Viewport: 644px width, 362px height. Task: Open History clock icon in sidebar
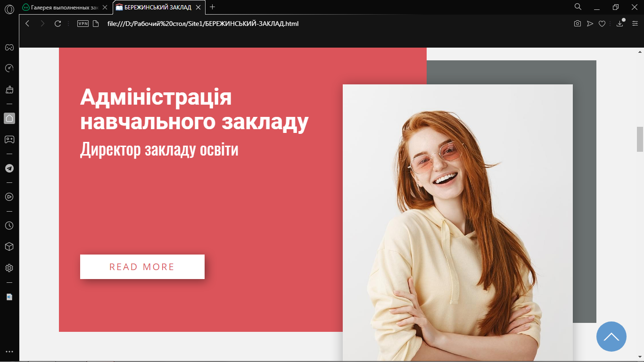pos(9,225)
